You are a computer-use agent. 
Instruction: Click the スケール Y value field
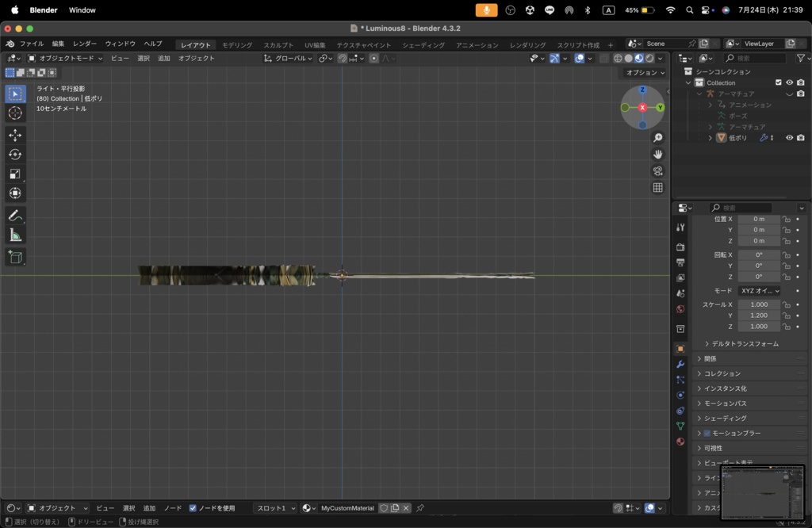[x=759, y=316]
